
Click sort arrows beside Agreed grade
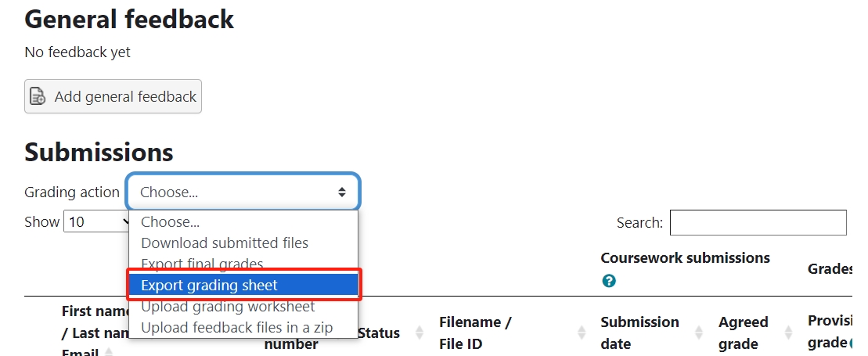(x=787, y=333)
